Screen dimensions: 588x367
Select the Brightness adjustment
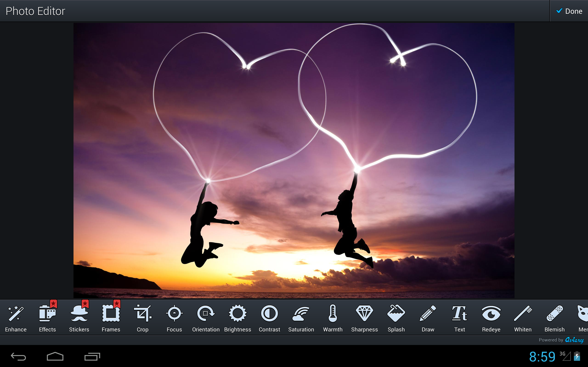coord(237,318)
